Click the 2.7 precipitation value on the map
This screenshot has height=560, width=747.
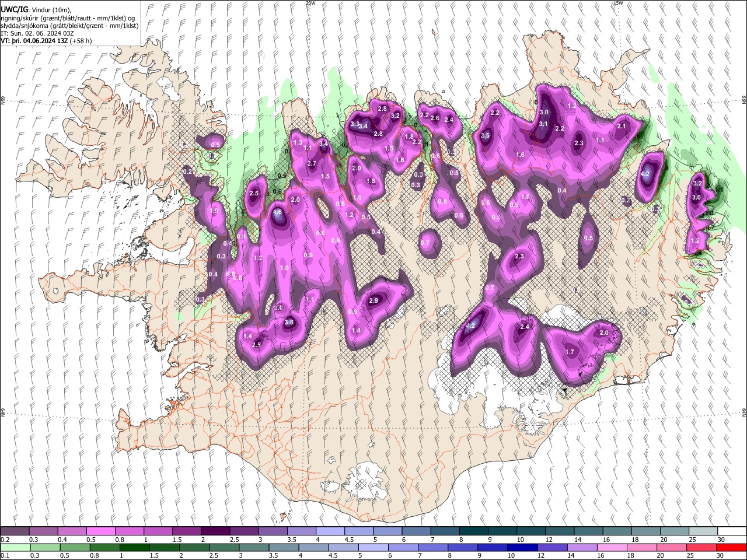[311, 164]
